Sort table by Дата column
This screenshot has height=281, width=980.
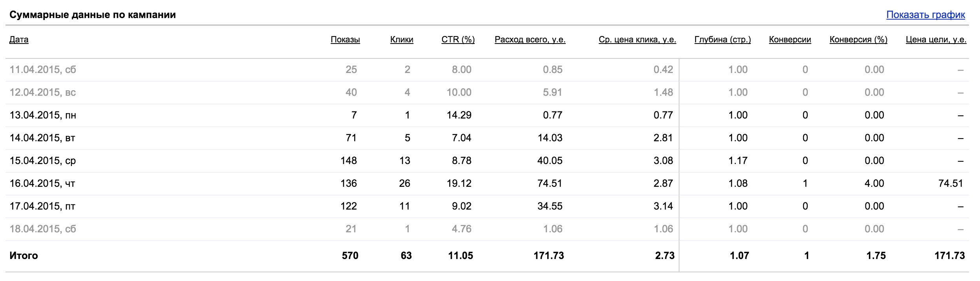point(19,39)
